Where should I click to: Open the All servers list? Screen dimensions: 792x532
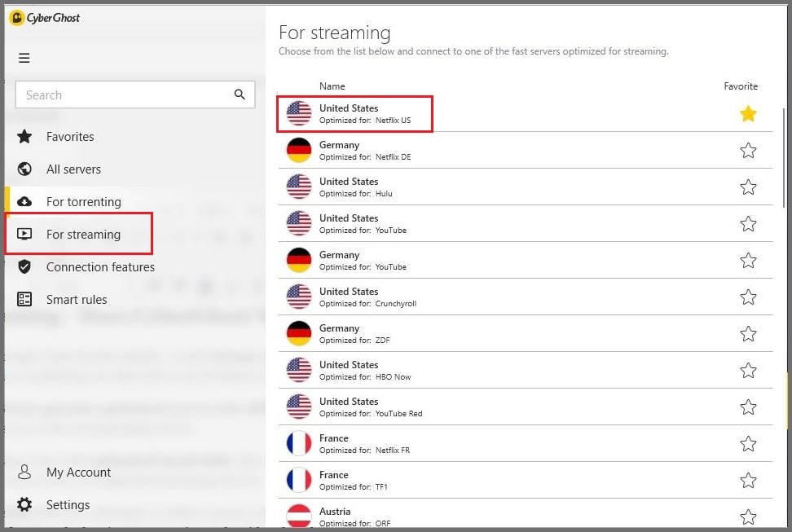point(73,169)
